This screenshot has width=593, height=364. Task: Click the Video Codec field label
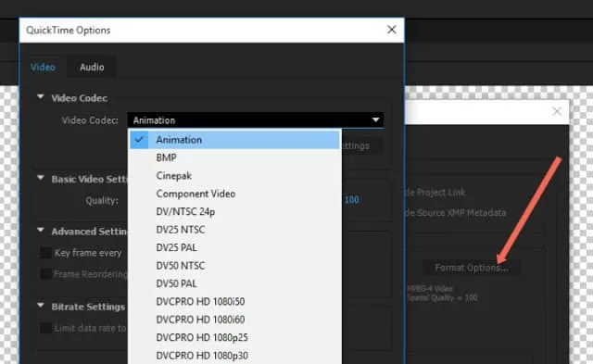click(90, 120)
